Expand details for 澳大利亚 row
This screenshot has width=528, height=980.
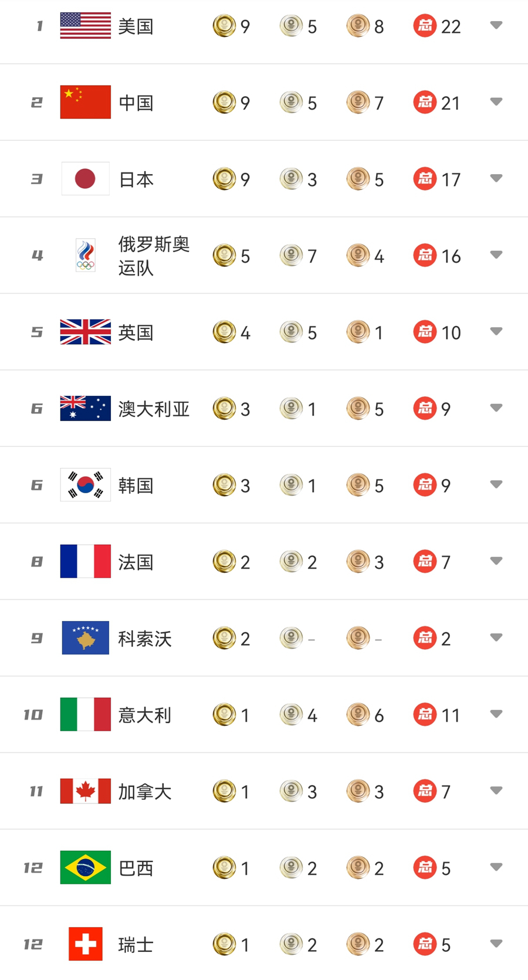[496, 408]
